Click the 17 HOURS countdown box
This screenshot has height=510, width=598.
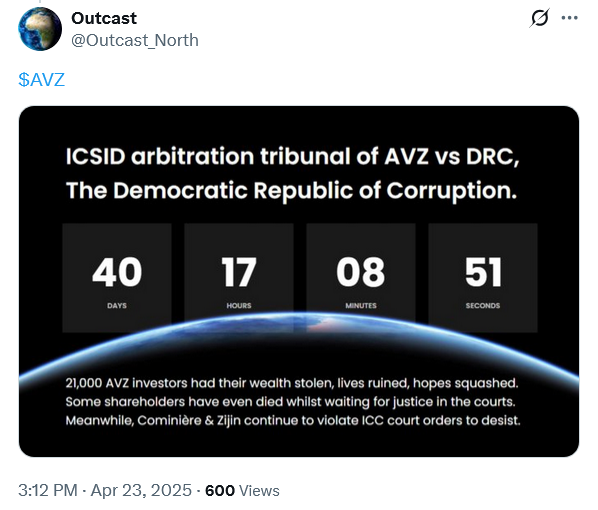tap(239, 278)
